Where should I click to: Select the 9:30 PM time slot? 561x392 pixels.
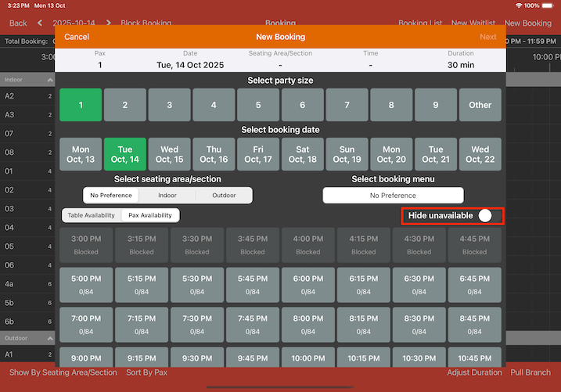[197, 358]
